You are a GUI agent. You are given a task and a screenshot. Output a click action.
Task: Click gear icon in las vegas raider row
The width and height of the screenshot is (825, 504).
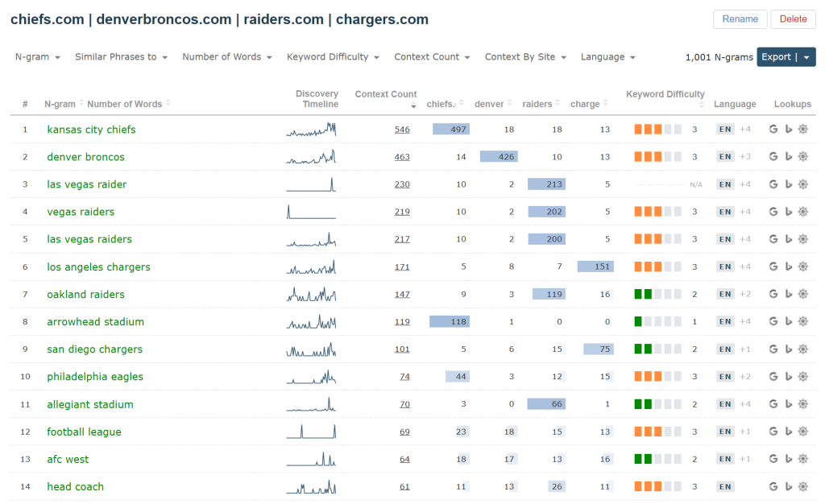click(x=803, y=184)
